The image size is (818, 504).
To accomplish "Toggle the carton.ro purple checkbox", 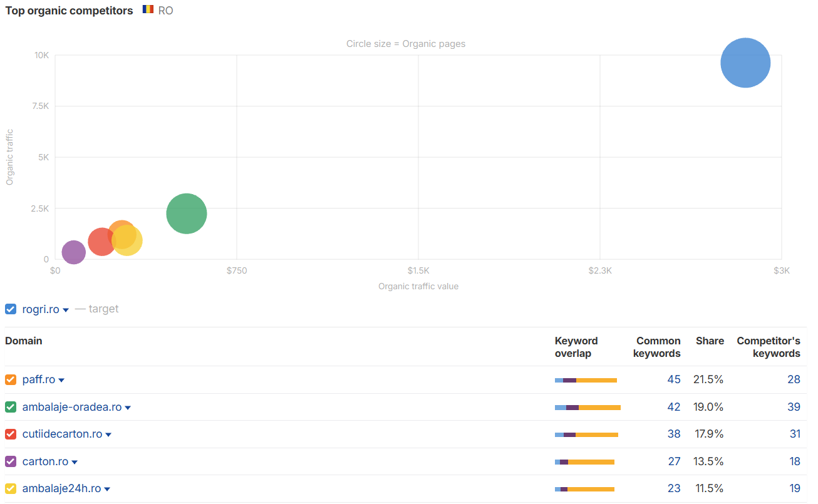I will (11, 461).
